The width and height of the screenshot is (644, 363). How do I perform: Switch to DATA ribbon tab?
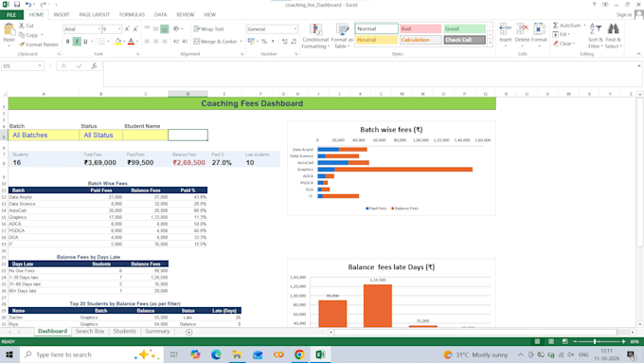(x=161, y=15)
